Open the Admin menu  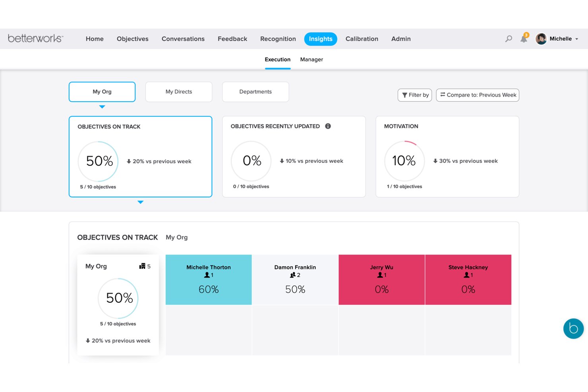pyautogui.click(x=401, y=39)
